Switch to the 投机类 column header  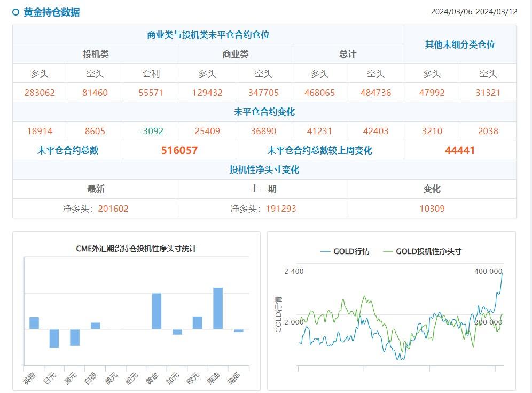tap(97, 53)
